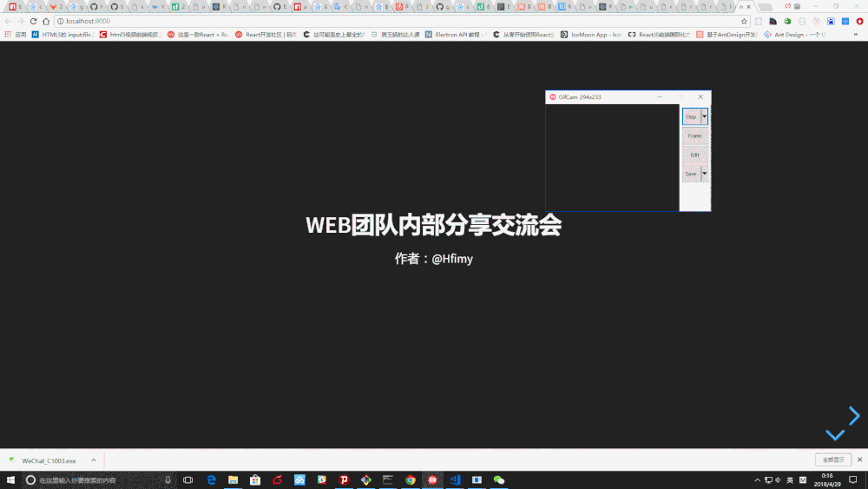Open the IcoMoon App bookmark

[x=591, y=35]
